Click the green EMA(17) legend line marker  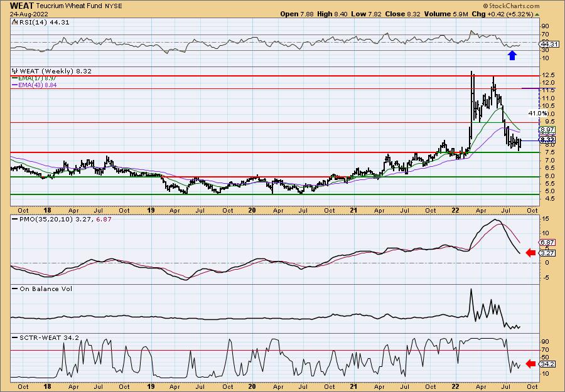click(x=14, y=78)
